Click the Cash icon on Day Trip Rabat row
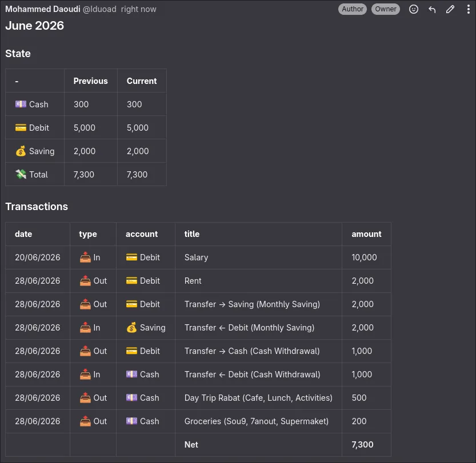Viewport: 476px width, 463px height. click(131, 397)
